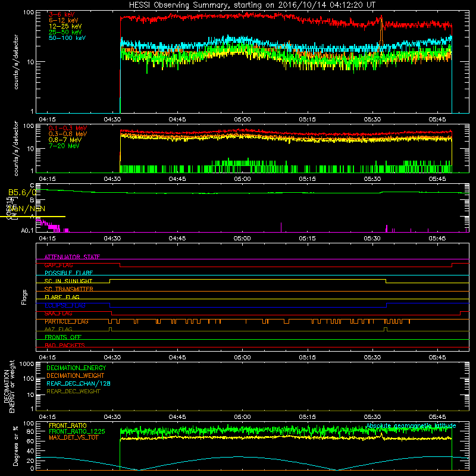Screen dimensions: 476x476
Task: Select the PARTICLE_FLAG label
Action: 67,321
